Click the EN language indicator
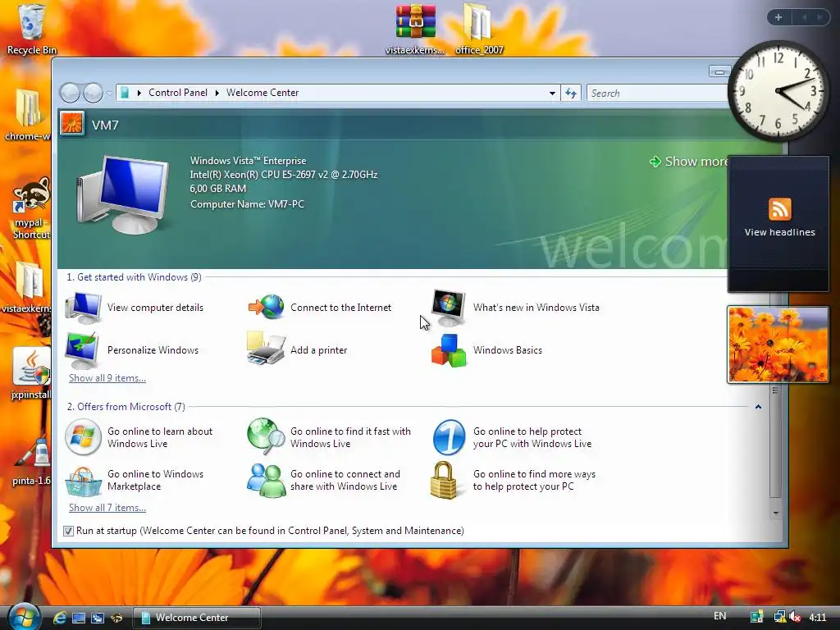Viewport: 840px width, 630px height. [x=720, y=616]
